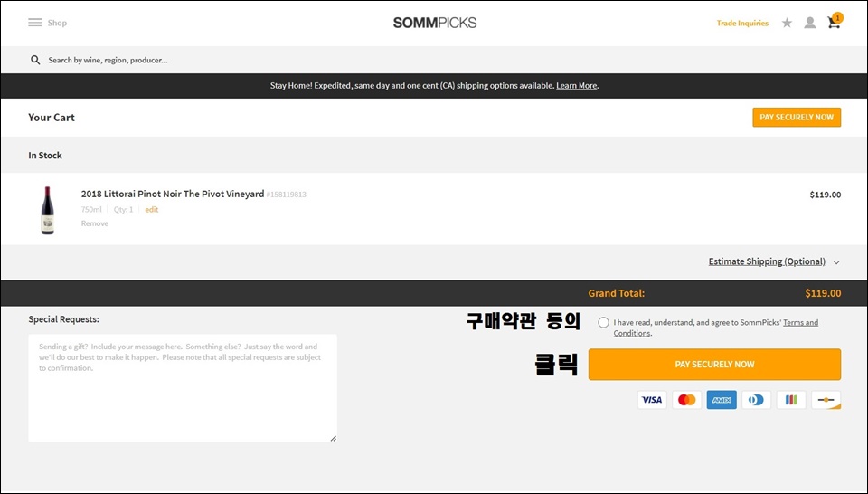Open the Pinot Noir bottle thumbnail
The height and width of the screenshot is (494, 868).
coord(48,211)
